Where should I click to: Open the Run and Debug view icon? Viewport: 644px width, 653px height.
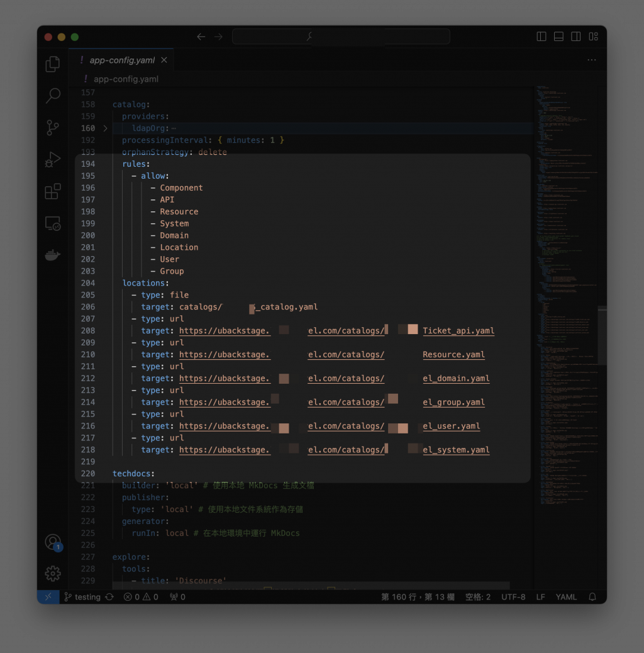52,160
